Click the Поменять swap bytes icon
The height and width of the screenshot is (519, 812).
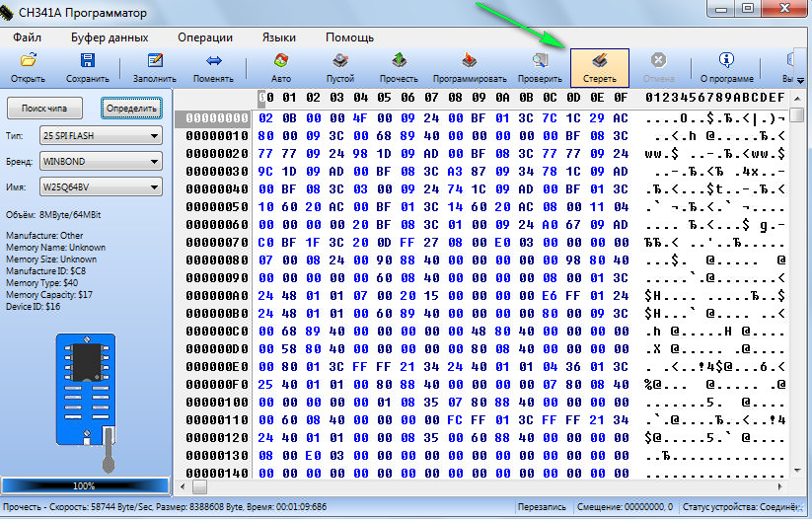click(213, 68)
